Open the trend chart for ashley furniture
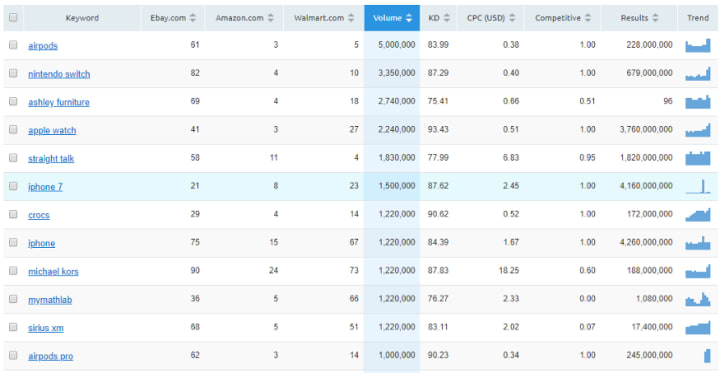Screen dimensions: 720x373 (698, 102)
